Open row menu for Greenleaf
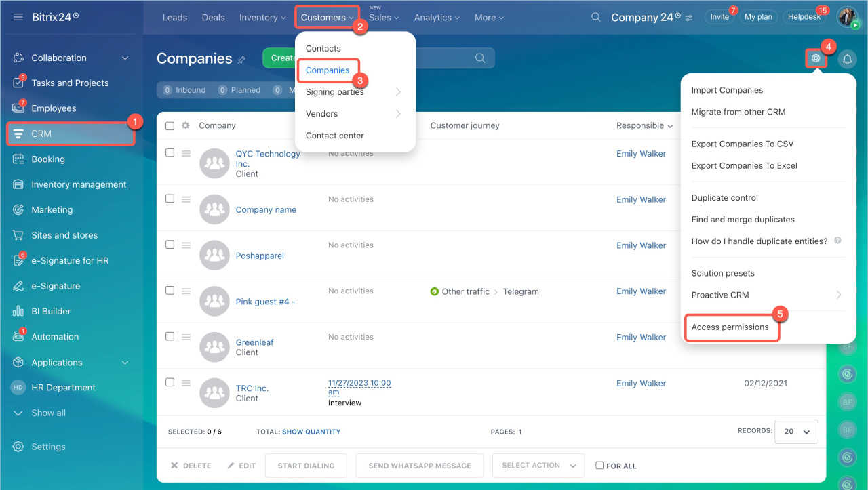Image resolution: width=868 pixels, height=490 pixels. pyautogui.click(x=186, y=337)
